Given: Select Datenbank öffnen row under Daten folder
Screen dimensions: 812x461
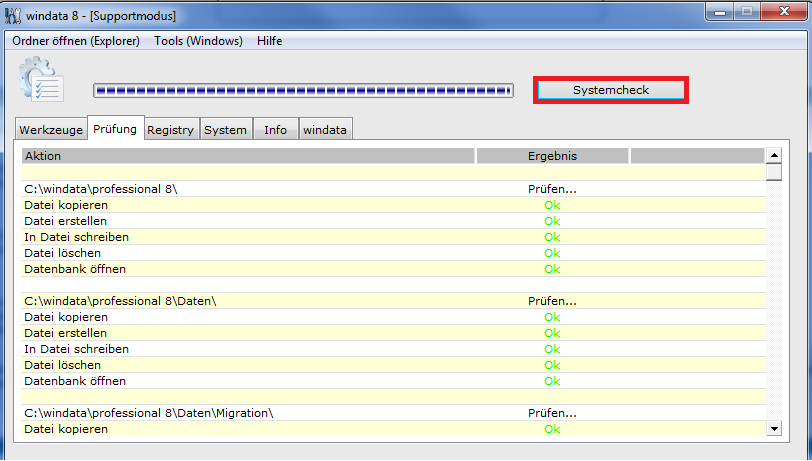Looking at the screenshot, I should (394, 381).
